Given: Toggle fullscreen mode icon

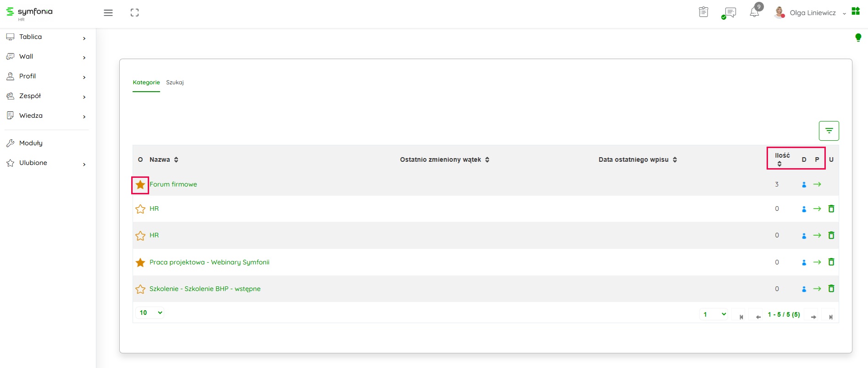Looking at the screenshot, I should [134, 13].
